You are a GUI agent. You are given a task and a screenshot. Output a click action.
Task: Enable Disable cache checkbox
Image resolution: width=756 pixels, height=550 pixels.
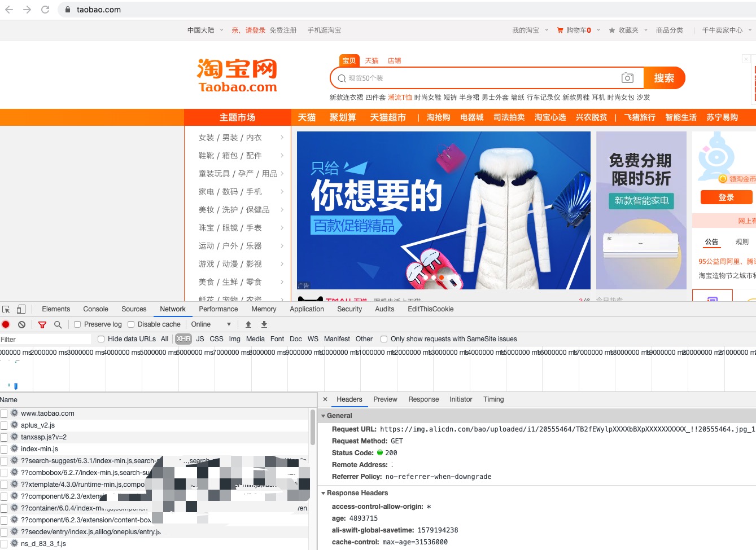click(x=131, y=324)
